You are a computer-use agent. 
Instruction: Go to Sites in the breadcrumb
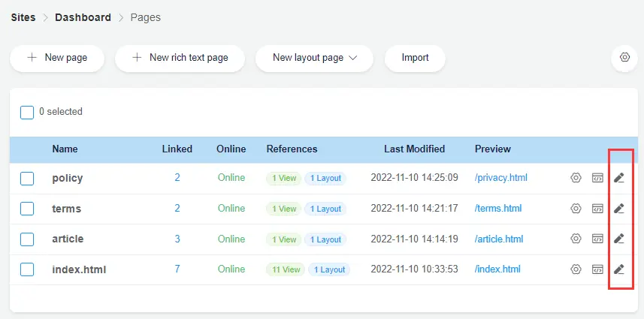[x=23, y=17]
